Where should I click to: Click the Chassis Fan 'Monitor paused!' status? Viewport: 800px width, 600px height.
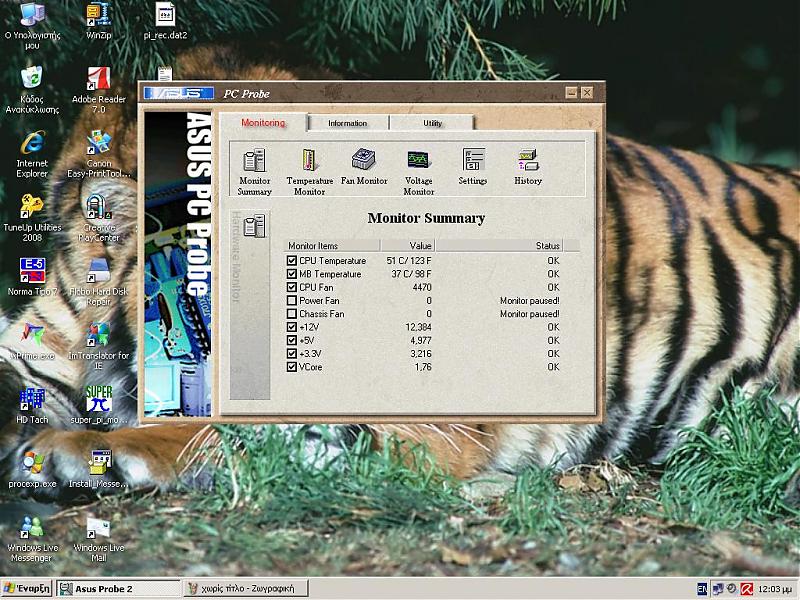pos(530,314)
